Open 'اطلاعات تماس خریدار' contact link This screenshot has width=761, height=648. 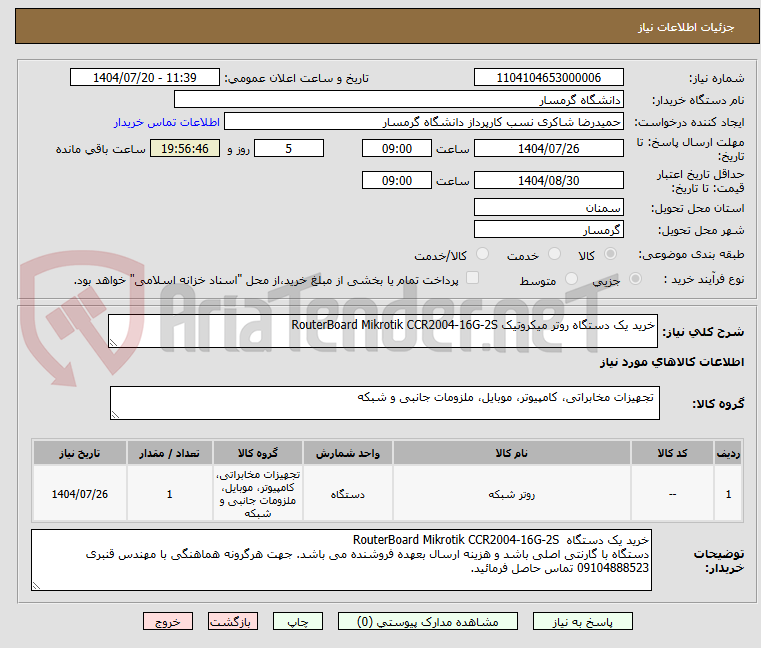167,122
